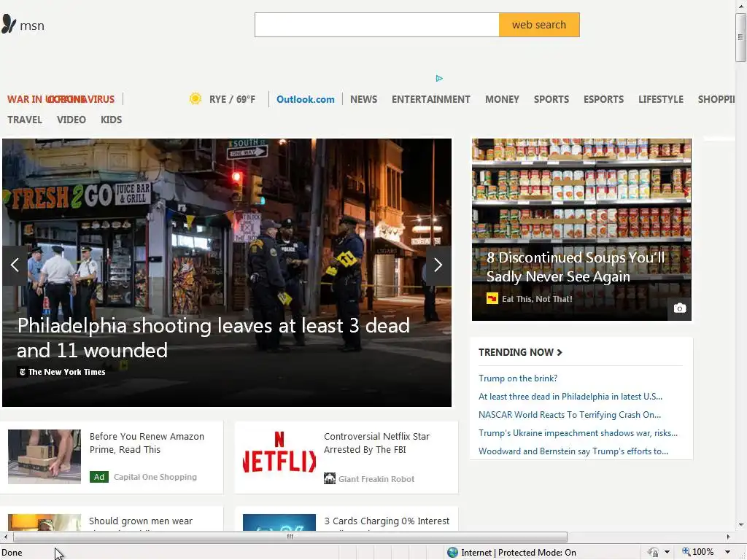Open 'Before You Renew Amazon Prime' article
The height and width of the screenshot is (560, 747).
point(147,443)
